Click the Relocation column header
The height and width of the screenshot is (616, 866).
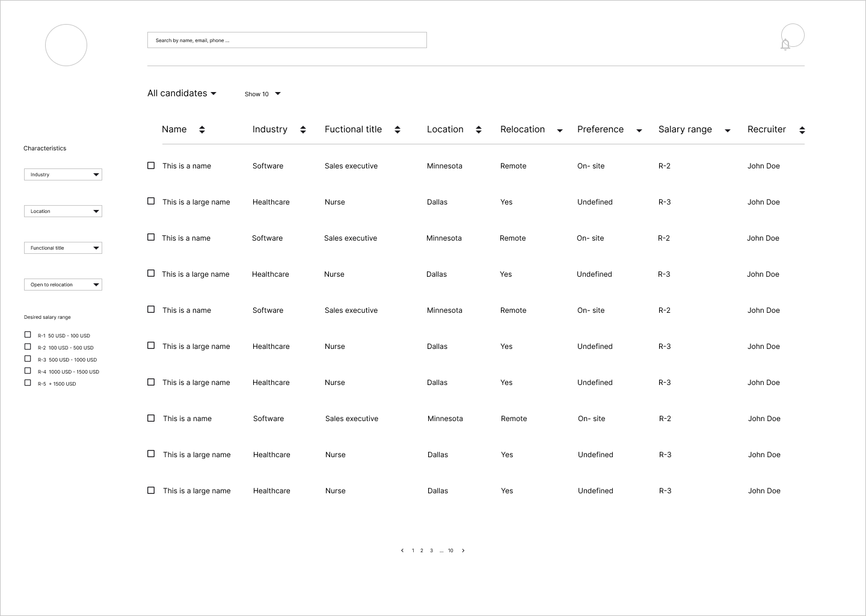523,129
